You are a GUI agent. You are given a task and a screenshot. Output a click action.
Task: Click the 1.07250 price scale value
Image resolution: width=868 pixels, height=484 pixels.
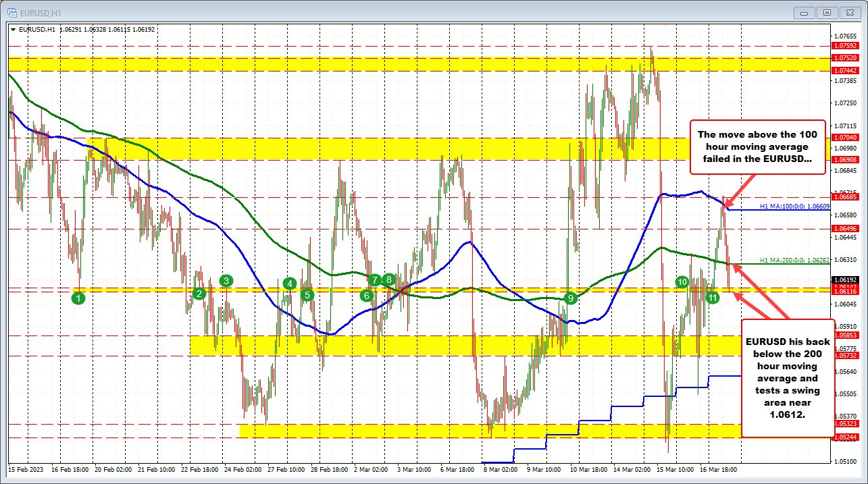845,103
